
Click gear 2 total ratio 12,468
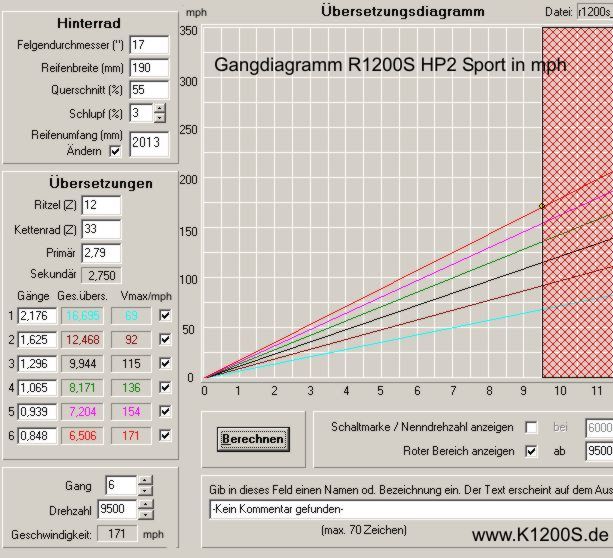[82, 339]
